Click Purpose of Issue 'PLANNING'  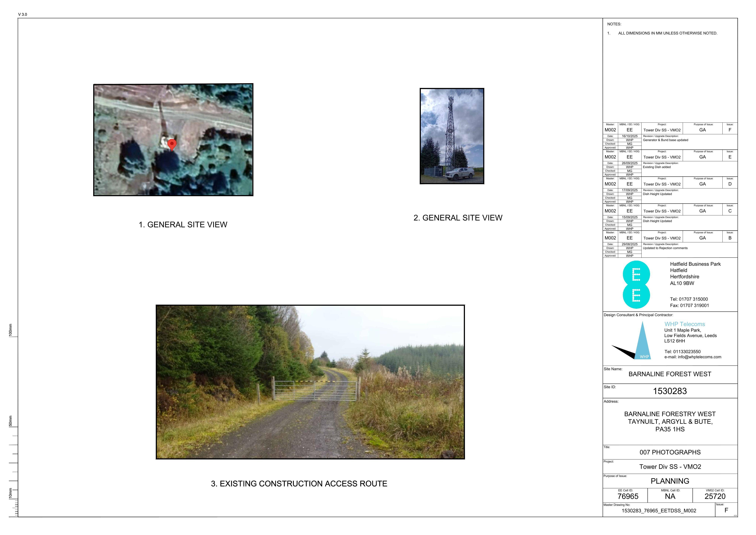pyautogui.click(x=670, y=481)
